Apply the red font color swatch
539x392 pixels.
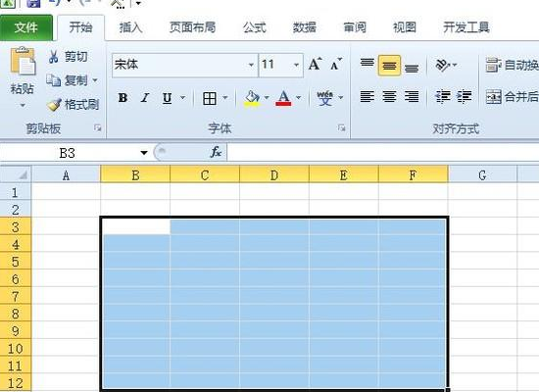click(x=283, y=98)
